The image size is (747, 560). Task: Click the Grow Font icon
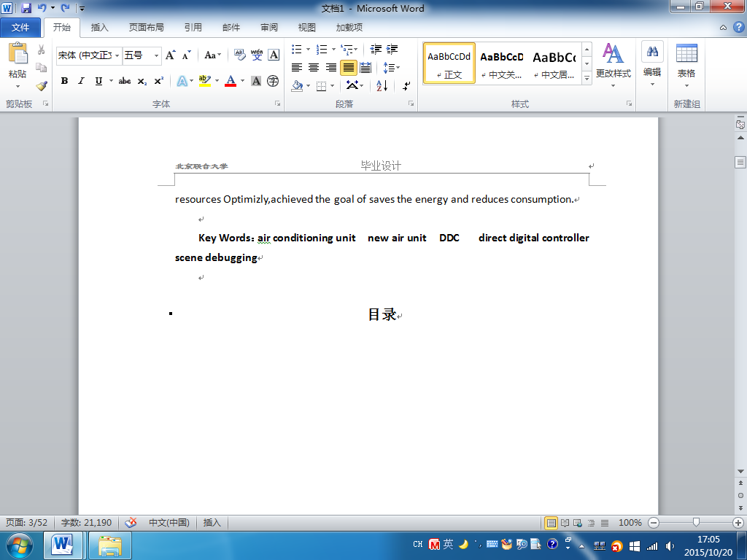(x=171, y=55)
